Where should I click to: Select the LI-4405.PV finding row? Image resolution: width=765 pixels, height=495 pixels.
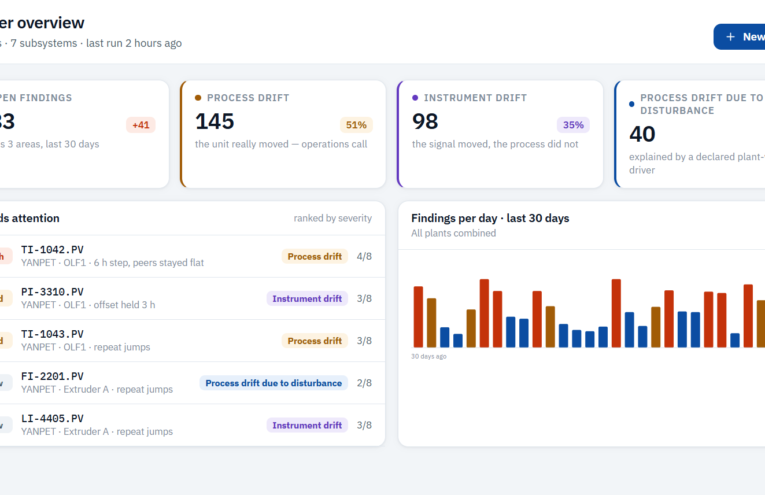pyautogui.click(x=192, y=425)
